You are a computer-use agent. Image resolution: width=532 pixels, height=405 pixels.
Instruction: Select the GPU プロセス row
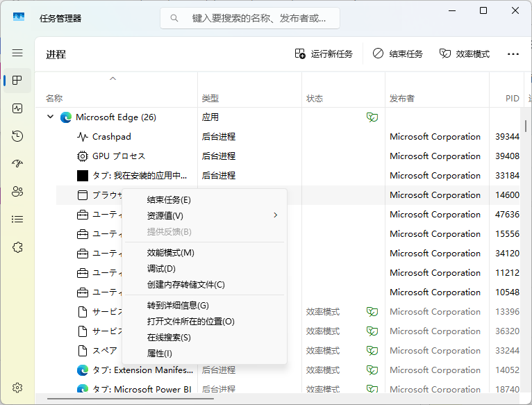pyautogui.click(x=288, y=156)
